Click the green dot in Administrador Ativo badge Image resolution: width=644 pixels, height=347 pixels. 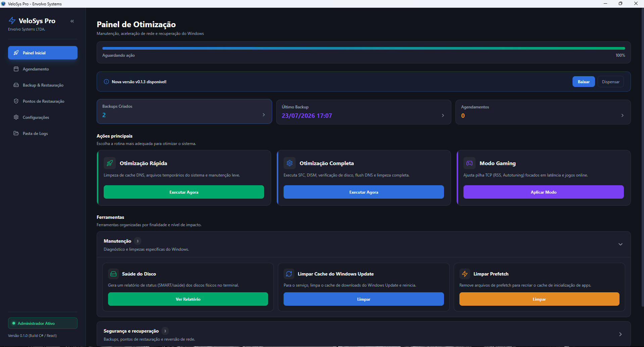pyautogui.click(x=14, y=323)
